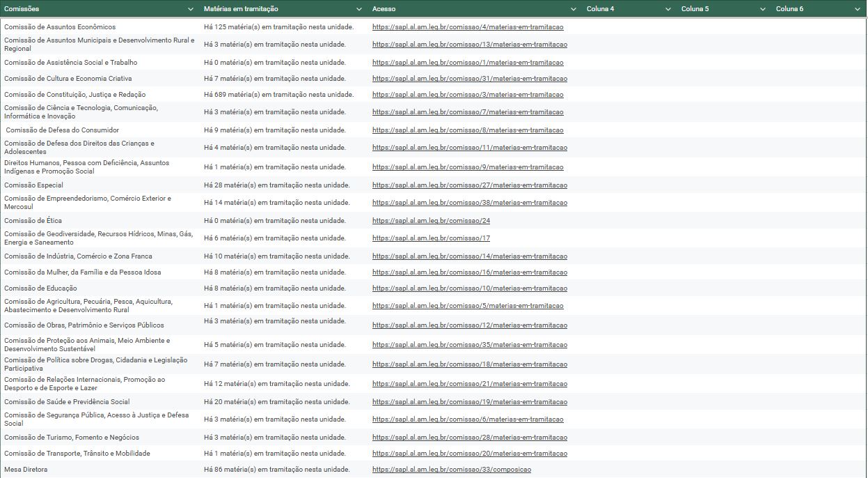The height and width of the screenshot is (478, 868).
Task: Select the 'Há 10 matéria(s)' cell
Action: click(284, 256)
